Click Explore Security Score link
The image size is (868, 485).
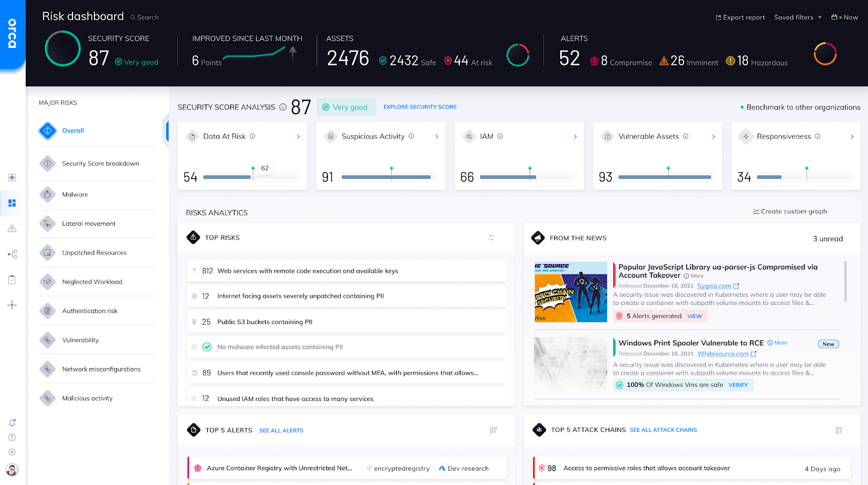click(420, 107)
